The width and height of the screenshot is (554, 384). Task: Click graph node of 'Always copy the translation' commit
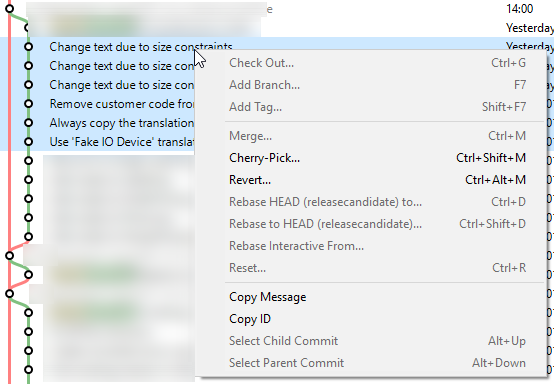(29, 123)
